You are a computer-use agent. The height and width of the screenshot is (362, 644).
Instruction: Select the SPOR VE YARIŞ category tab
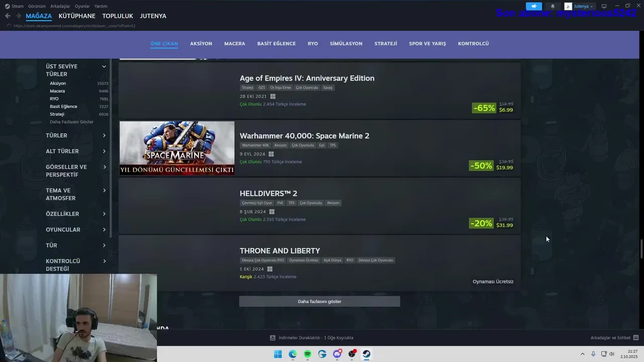(428, 44)
